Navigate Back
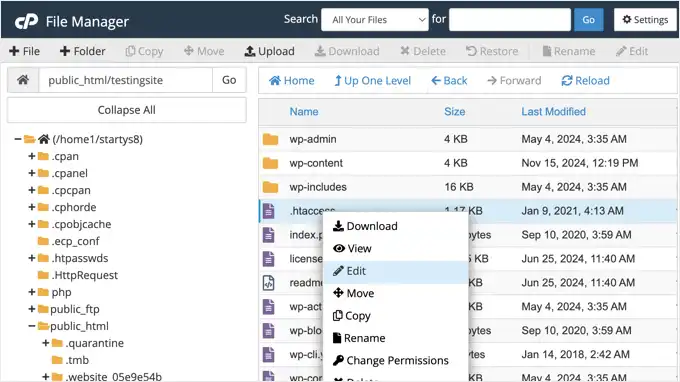 click(449, 81)
